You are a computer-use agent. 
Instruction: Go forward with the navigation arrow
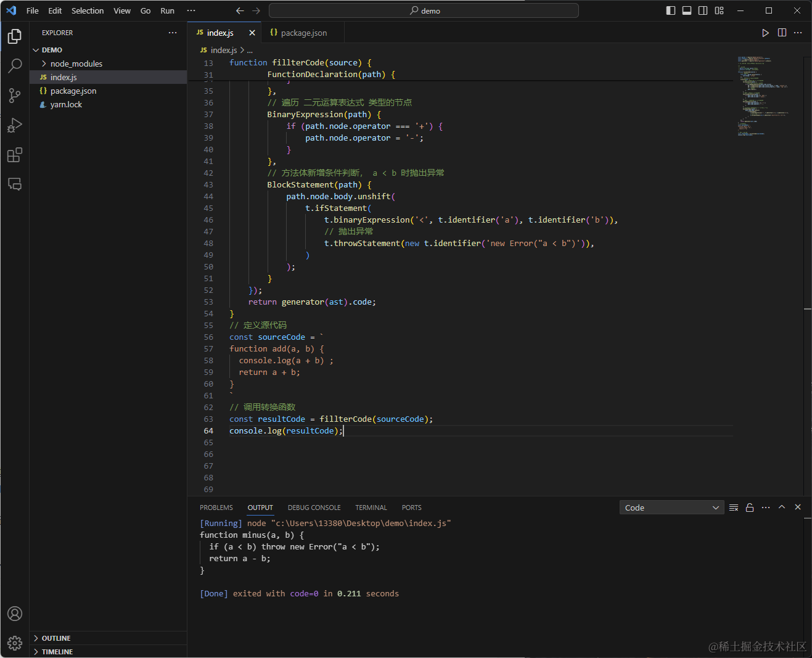(256, 10)
